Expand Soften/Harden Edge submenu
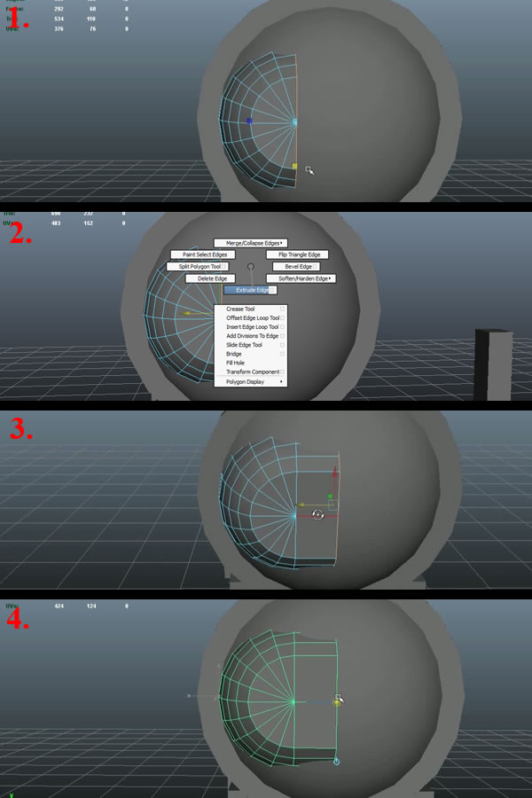Screen dimensions: 532x798 [x=301, y=278]
